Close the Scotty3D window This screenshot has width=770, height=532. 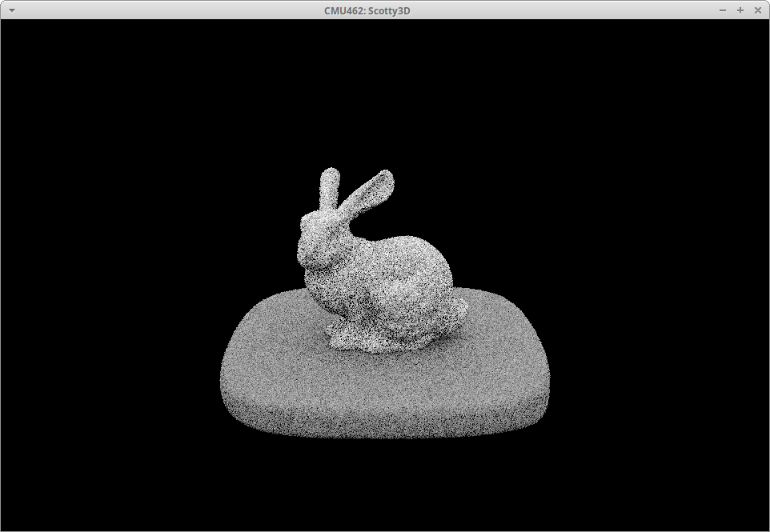(758, 10)
